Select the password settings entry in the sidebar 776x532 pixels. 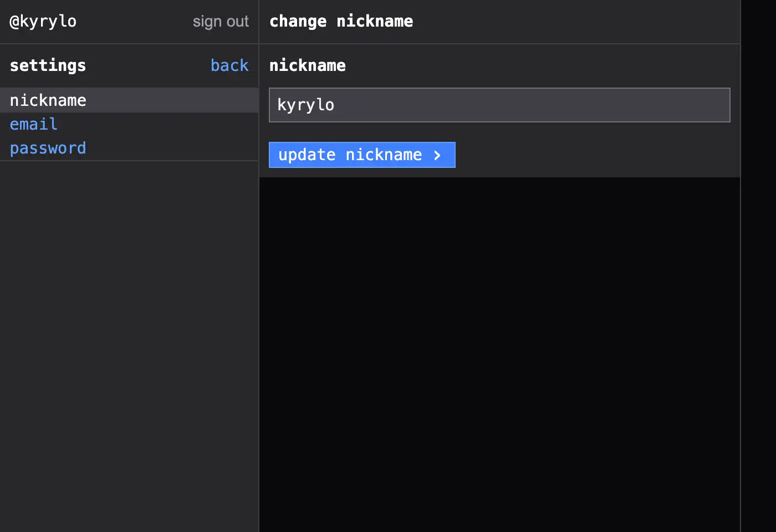pos(48,148)
